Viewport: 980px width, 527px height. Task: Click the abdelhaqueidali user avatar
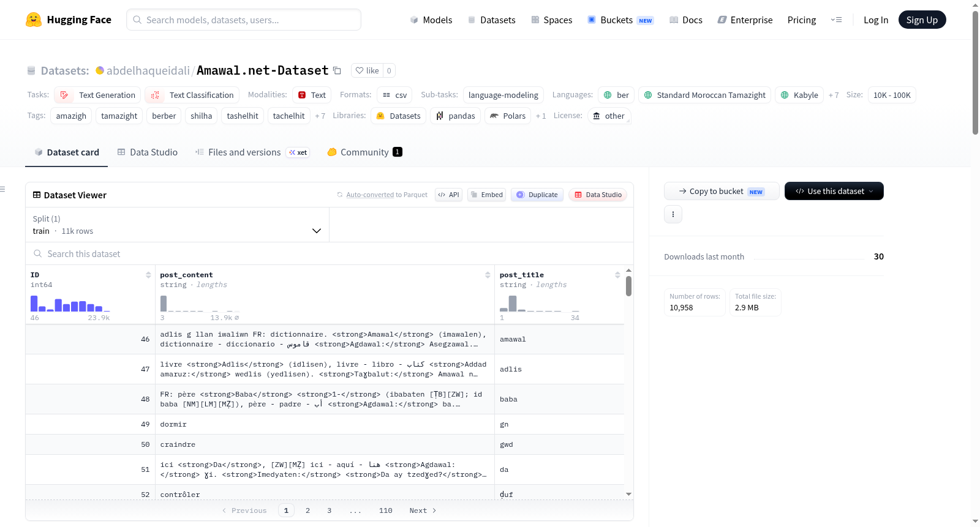100,70
